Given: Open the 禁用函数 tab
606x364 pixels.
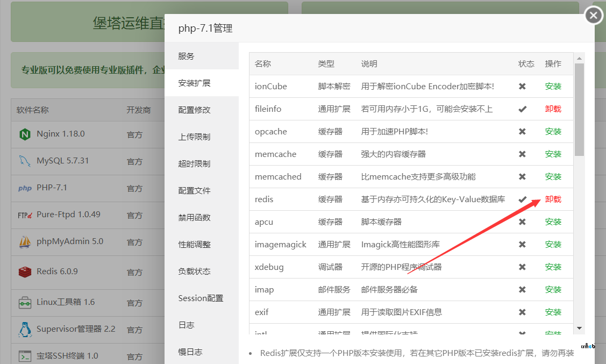Looking at the screenshot, I should point(201,218).
